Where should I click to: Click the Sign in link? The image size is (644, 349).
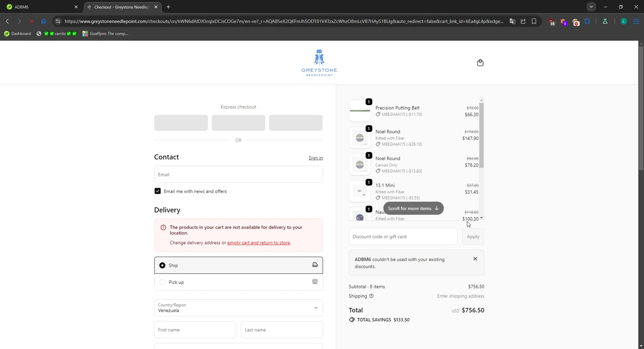coord(315,158)
